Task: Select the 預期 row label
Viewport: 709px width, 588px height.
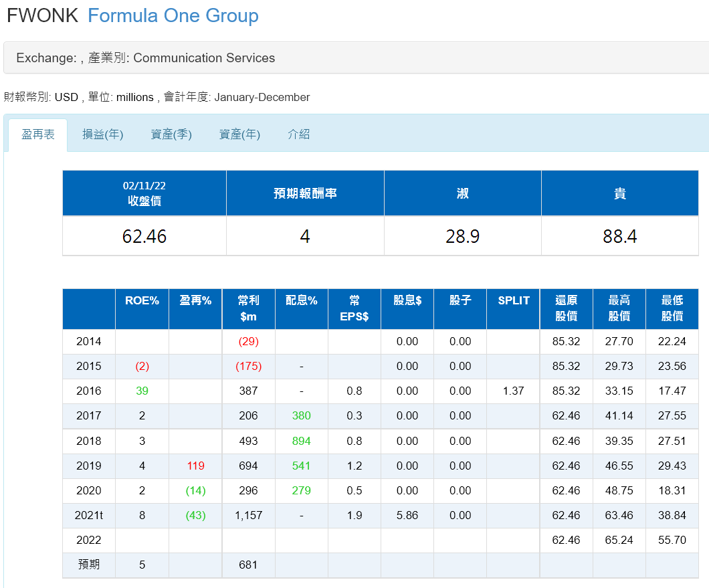Action: pyautogui.click(x=88, y=565)
